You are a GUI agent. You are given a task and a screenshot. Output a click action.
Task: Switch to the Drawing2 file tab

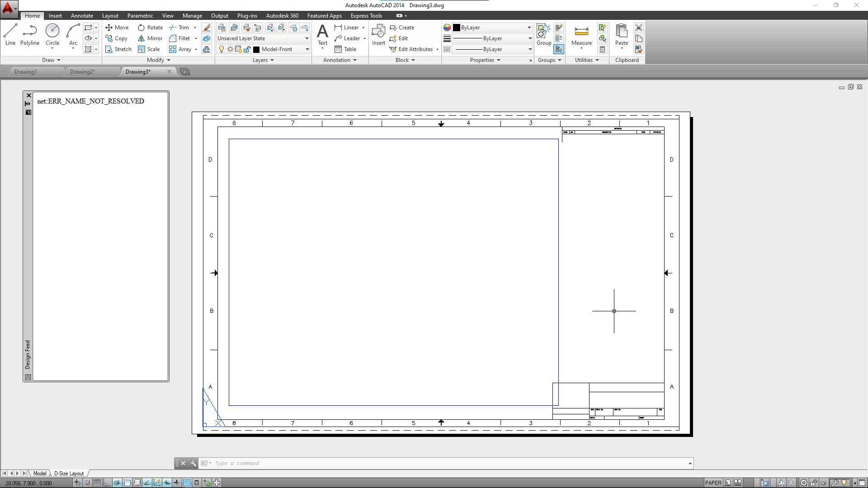pyautogui.click(x=82, y=72)
